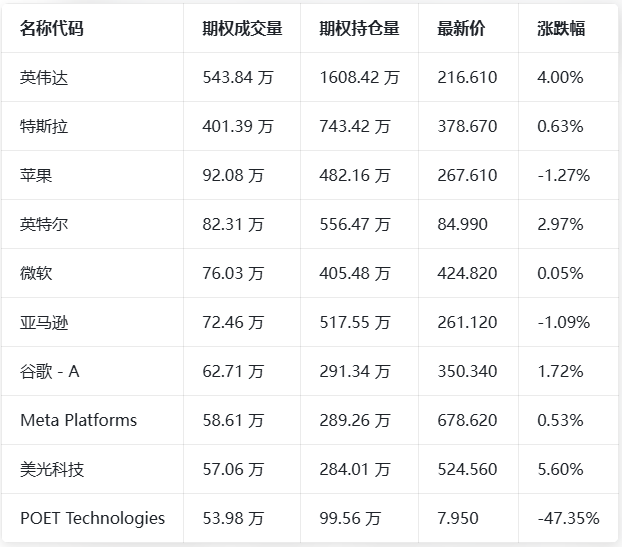The width and height of the screenshot is (622, 547).
Task: Open the 谷歌 - A stock link
Action: pos(49,372)
